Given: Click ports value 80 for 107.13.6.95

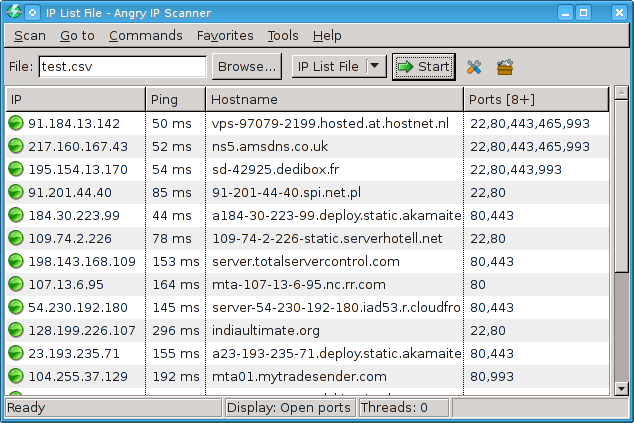Looking at the screenshot, I should tap(478, 285).
